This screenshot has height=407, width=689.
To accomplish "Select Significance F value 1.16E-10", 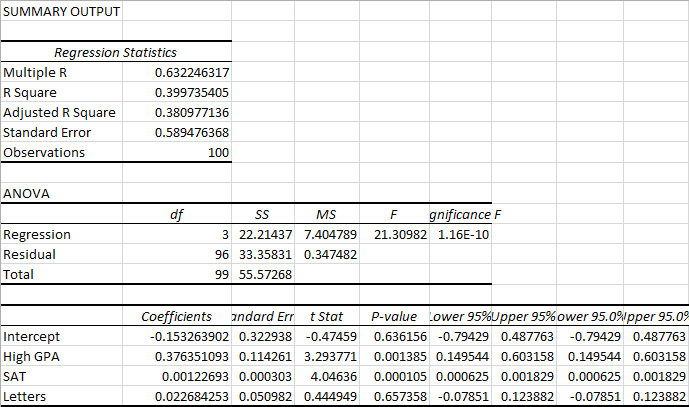I will (x=461, y=234).
